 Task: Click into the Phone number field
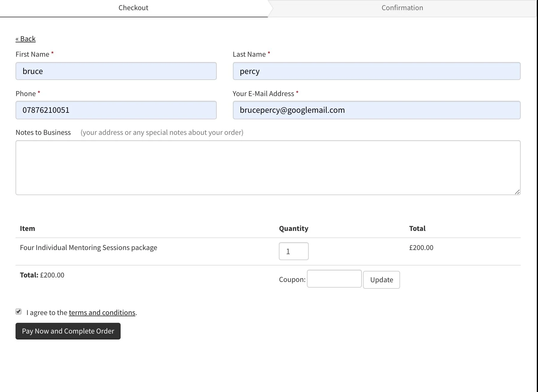point(116,110)
